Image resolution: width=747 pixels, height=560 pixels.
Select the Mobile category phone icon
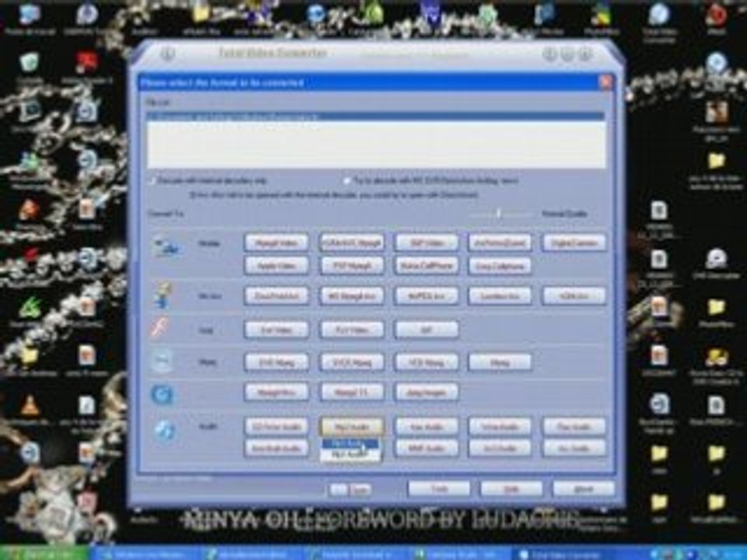click(x=167, y=247)
